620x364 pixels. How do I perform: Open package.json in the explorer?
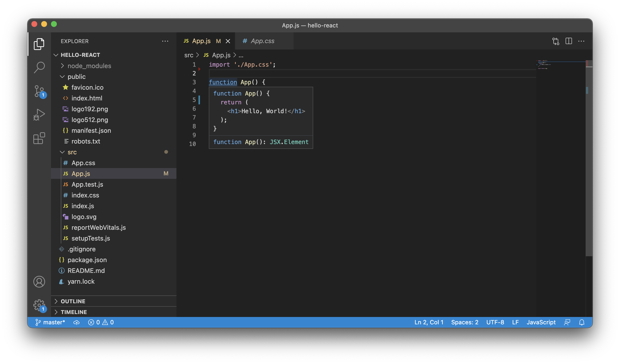[x=87, y=260]
